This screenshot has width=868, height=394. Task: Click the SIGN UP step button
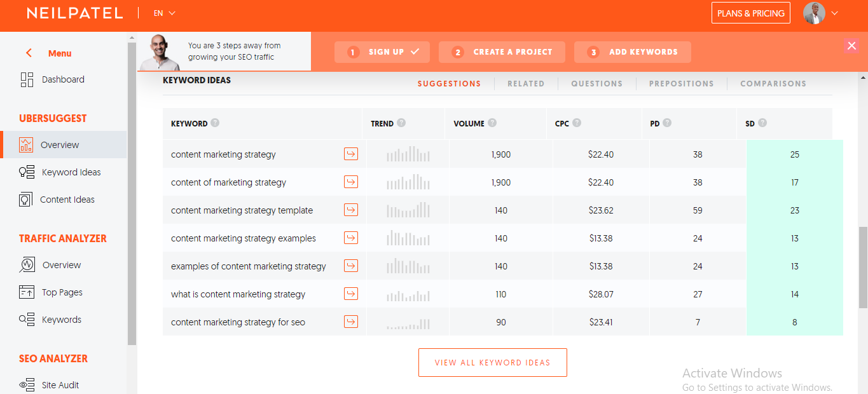(x=382, y=52)
